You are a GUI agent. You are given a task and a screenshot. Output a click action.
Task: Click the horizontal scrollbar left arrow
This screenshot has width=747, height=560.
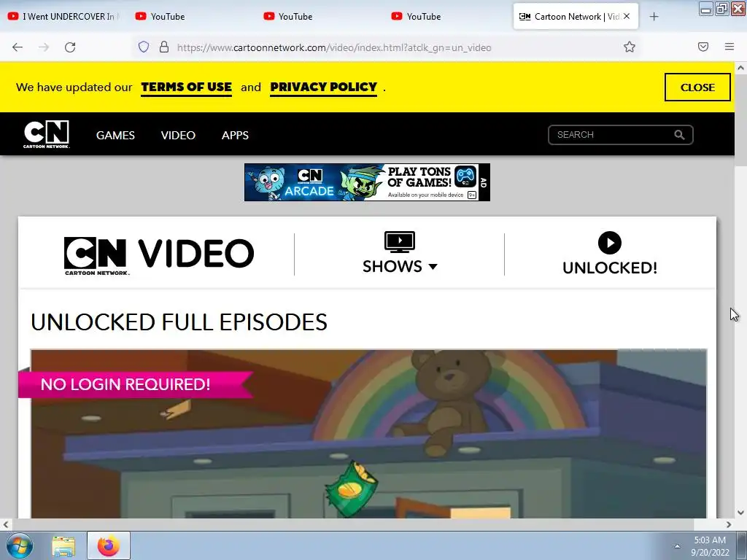(6, 525)
